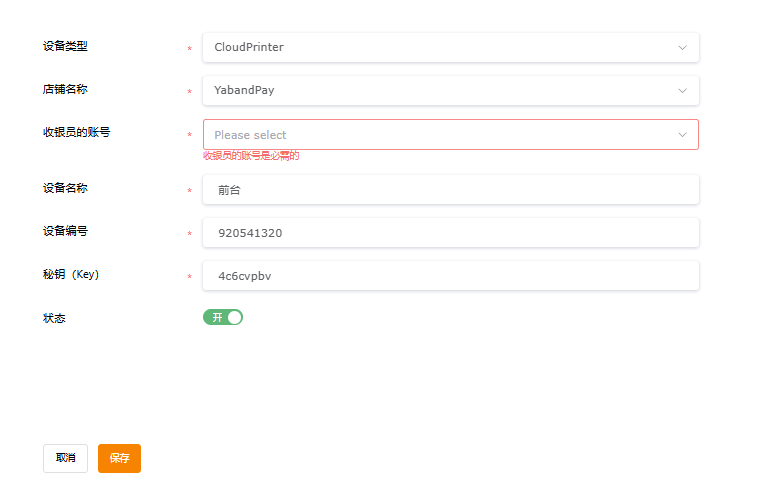767x504 pixels.
Task: Expand the YabandPay store name combo box
Action: click(451, 91)
